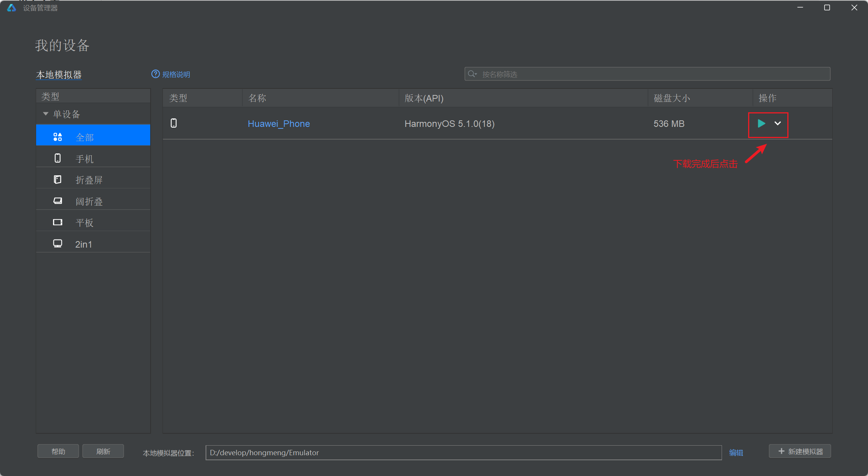Click search magnifier icon dropdown
This screenshot has height=476, width=868.
click(472, 74)
